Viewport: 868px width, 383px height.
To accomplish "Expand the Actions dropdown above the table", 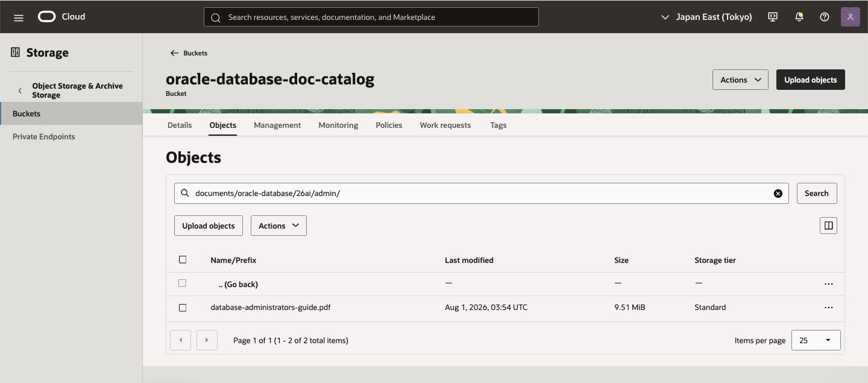I will click(x=278, y=226).
